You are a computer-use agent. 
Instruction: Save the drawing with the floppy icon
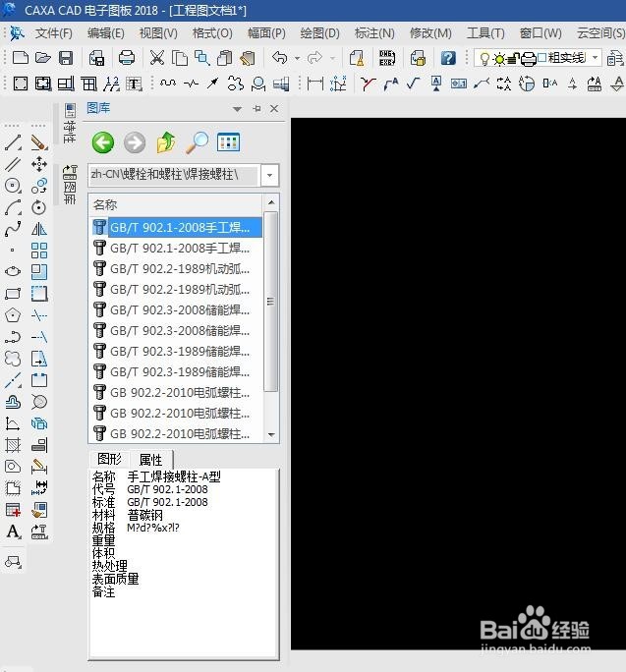pyautogui.click(x=66, y=57)
